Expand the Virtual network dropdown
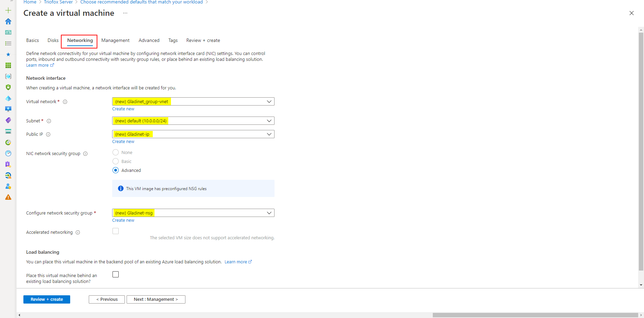 click(x=193, y=101)
